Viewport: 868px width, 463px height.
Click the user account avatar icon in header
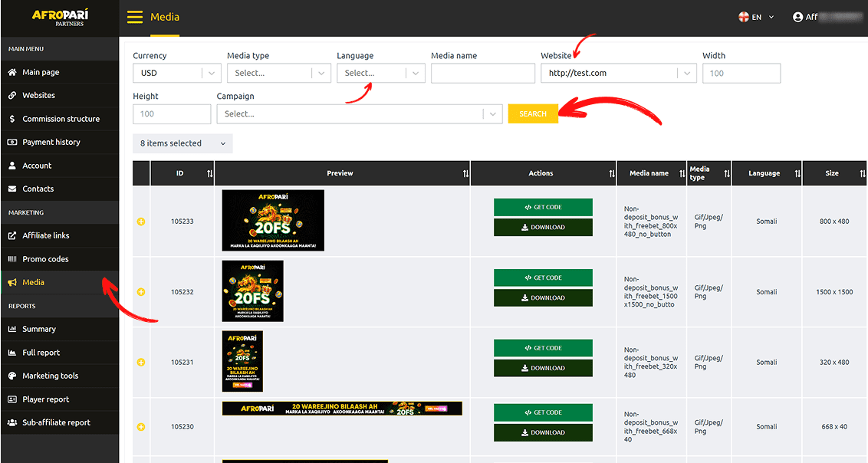pos(797,17)
